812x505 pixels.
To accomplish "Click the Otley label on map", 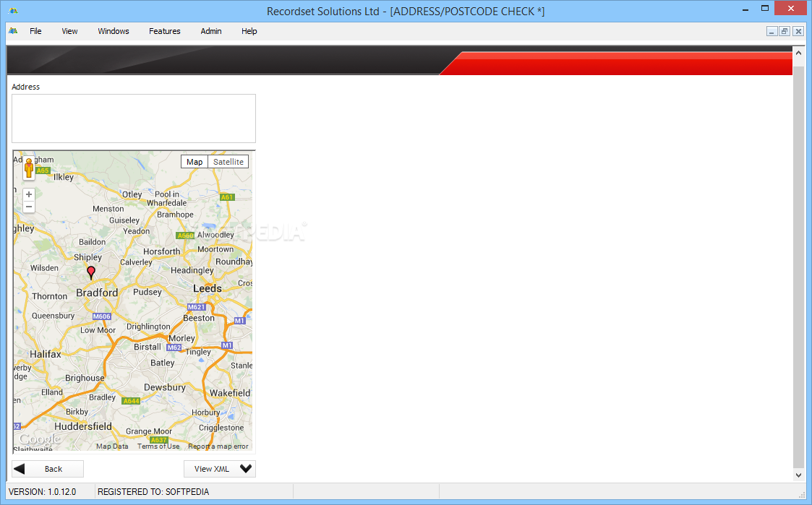I will coord(132,194).
